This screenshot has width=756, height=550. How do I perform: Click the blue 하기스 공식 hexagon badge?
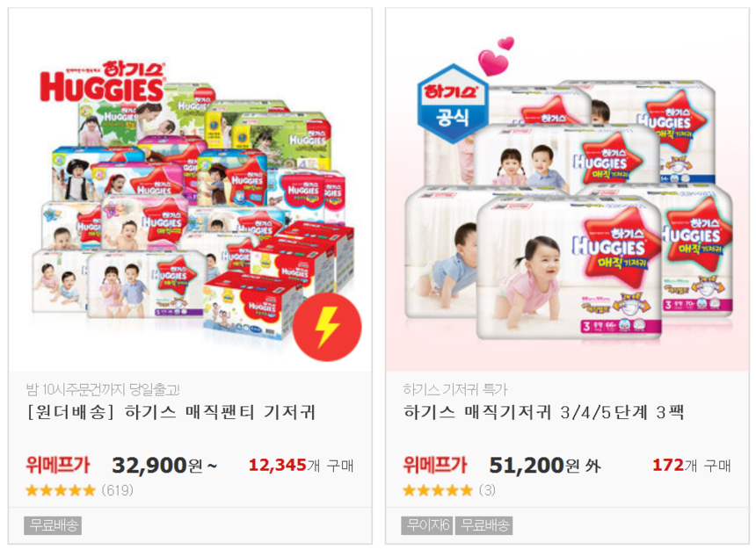452,104
